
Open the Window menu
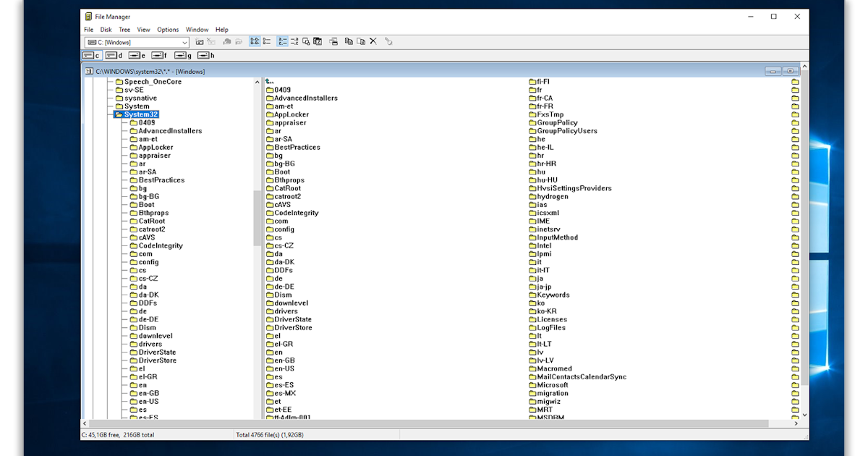point(197,30)
